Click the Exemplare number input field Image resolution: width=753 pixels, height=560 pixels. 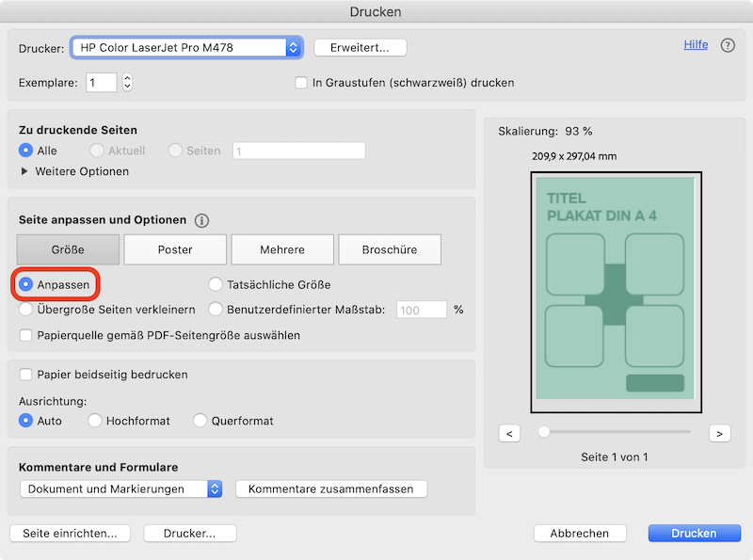click(102, 83)
